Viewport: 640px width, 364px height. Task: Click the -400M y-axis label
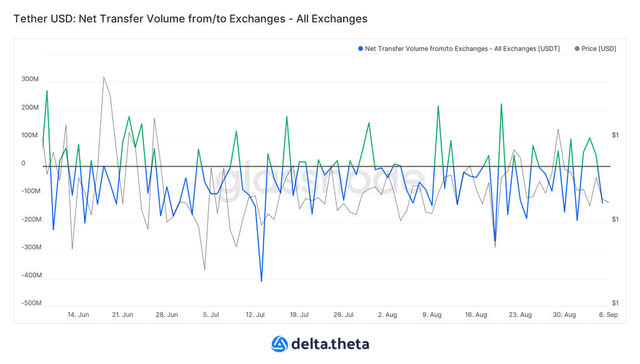[31, 275]
